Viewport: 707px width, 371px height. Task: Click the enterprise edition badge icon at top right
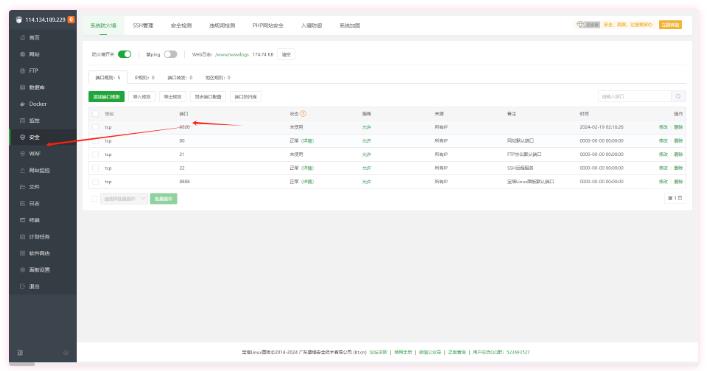[588, 25]
